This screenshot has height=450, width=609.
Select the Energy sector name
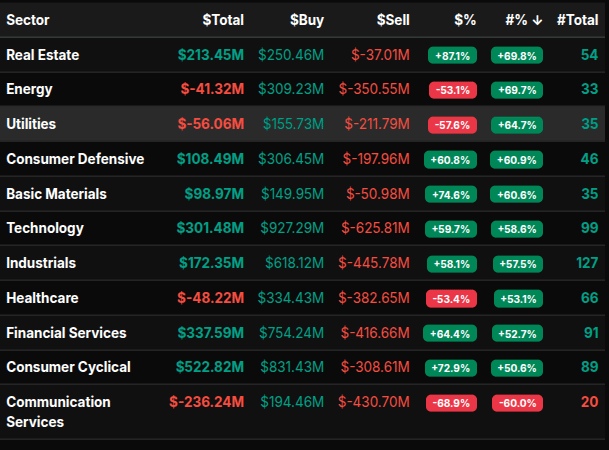click(30, 89)
